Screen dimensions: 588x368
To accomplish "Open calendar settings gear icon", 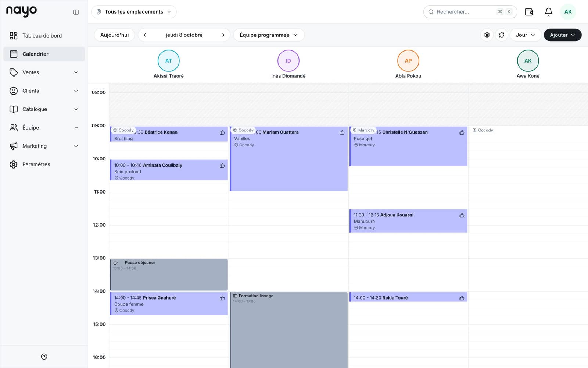I will [487, 35].
